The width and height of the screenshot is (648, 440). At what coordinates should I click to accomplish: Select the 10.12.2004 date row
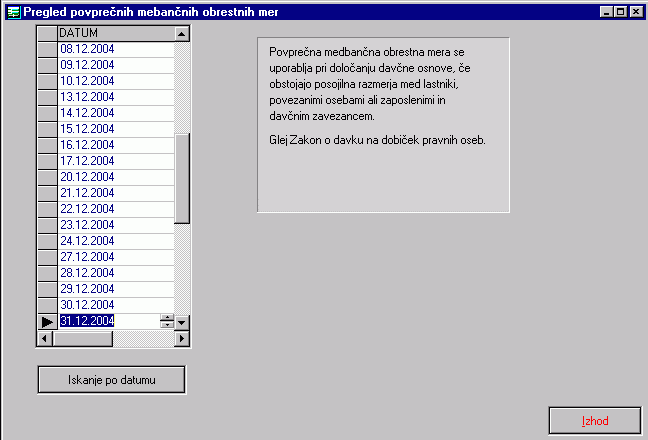(116, 81)
